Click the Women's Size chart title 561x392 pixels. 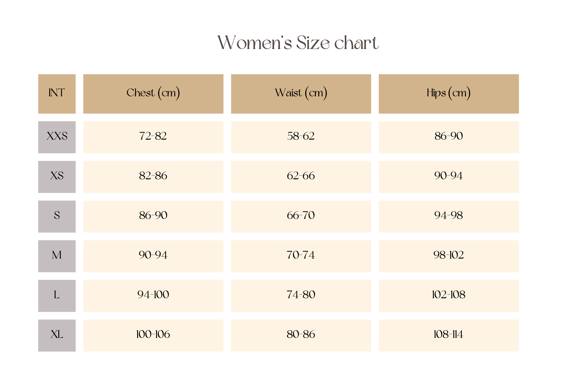(x=298, y=43)
